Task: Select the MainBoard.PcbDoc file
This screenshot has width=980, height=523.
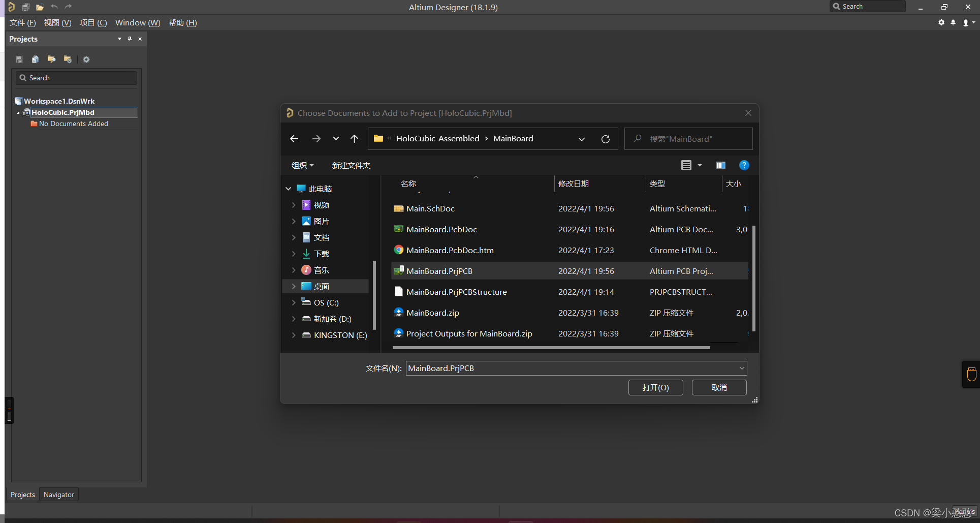Action: (x=441, y=229)
